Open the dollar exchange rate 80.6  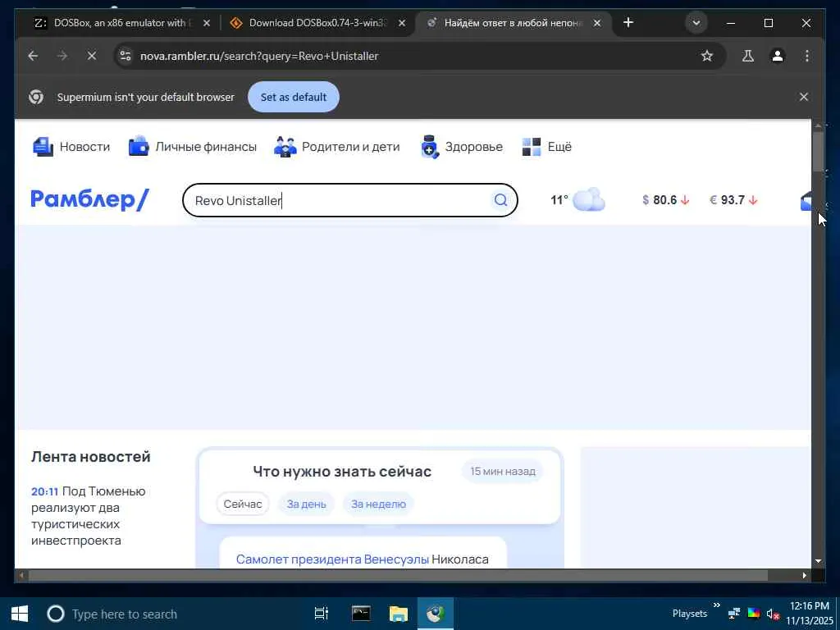pos(666,200)
